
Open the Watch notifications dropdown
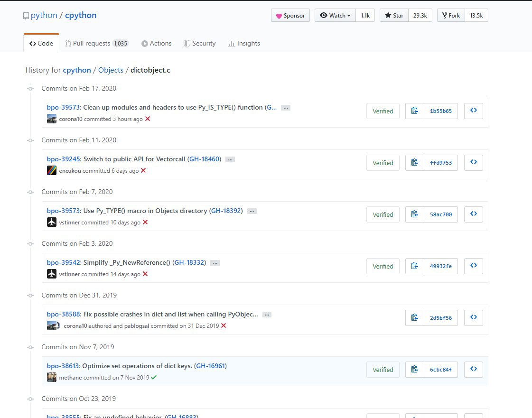click(x=335, y=15)
